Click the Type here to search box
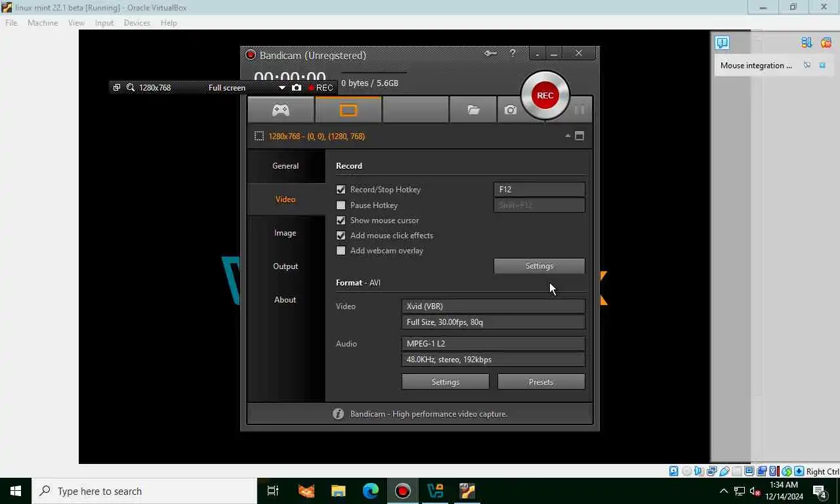The width and height of the screenshot is (840, 504). click(x=144, y=491)
